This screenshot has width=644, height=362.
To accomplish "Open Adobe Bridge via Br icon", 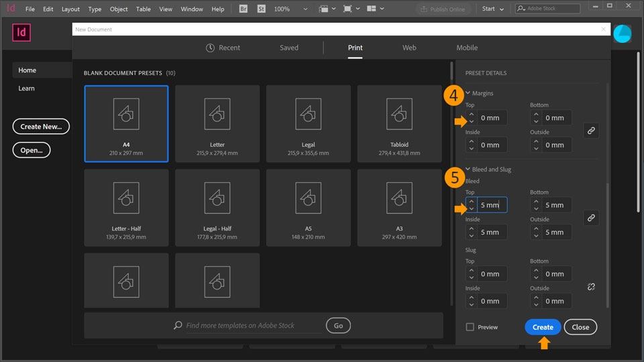I will point(243,9).
